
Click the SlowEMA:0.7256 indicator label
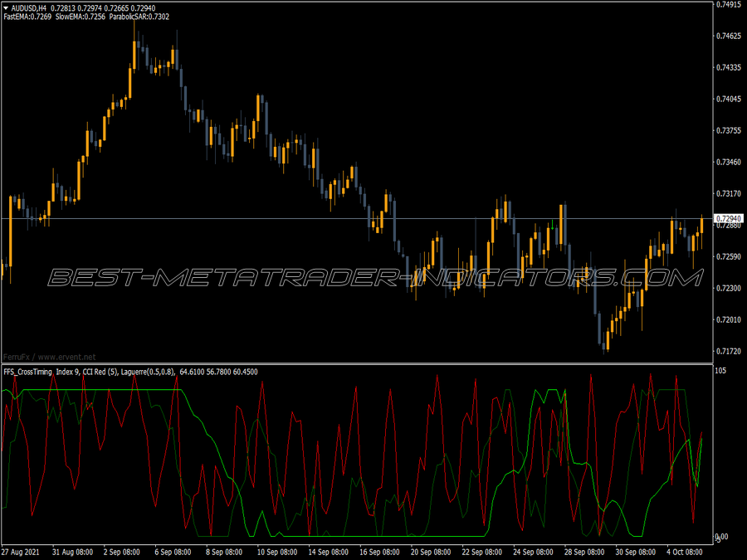[81, 17]
